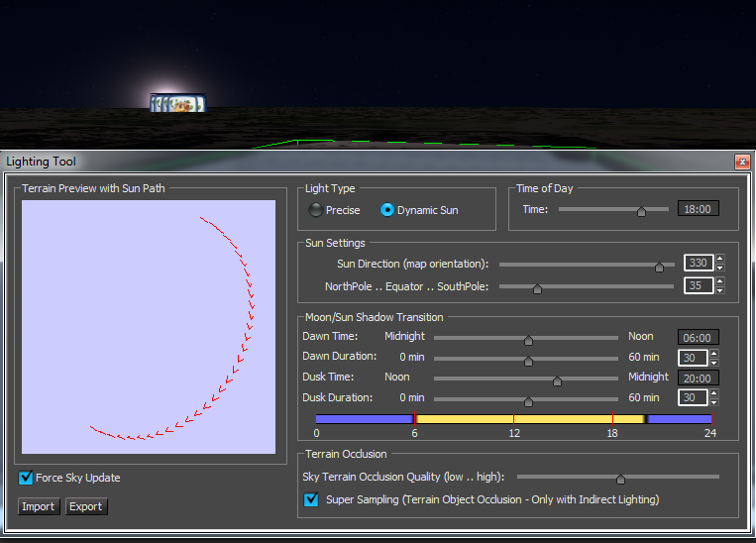Select the Precise light type

click(316, 210)
